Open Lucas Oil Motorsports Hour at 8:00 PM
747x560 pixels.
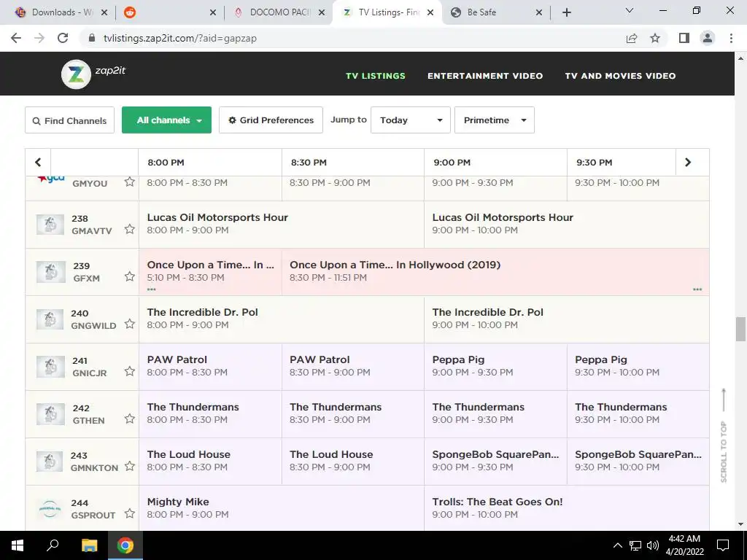pos(281,225)
